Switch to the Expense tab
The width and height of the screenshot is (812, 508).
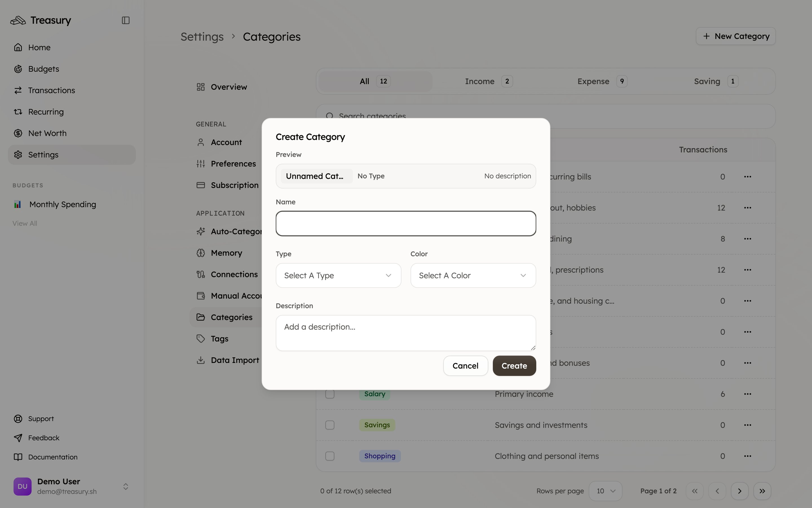click(x=602, y=81)
